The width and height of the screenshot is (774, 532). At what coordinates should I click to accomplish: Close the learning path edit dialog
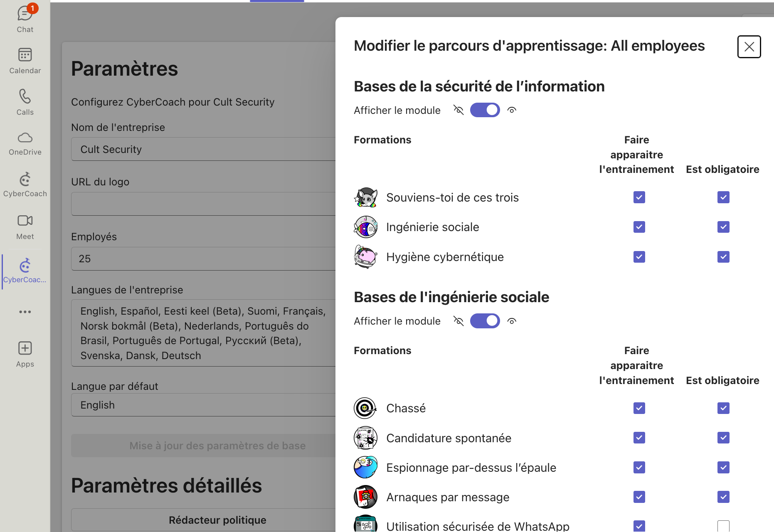point(749,47)
